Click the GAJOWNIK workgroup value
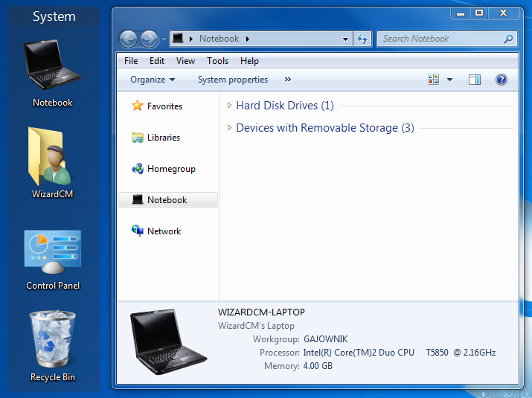 [325, 339]
